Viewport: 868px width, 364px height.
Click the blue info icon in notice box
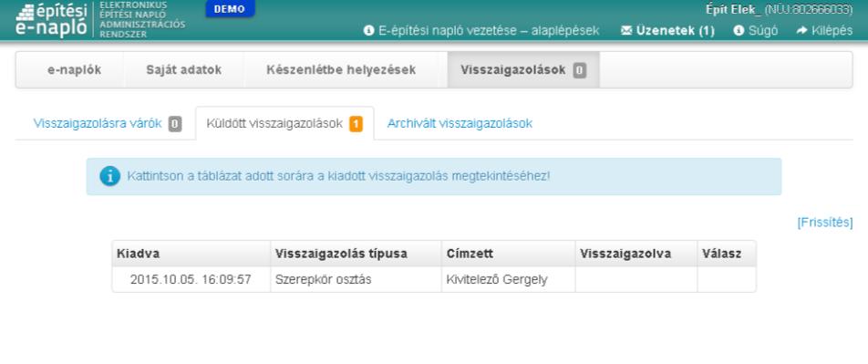pyautogui.click(x=109, y=176)
